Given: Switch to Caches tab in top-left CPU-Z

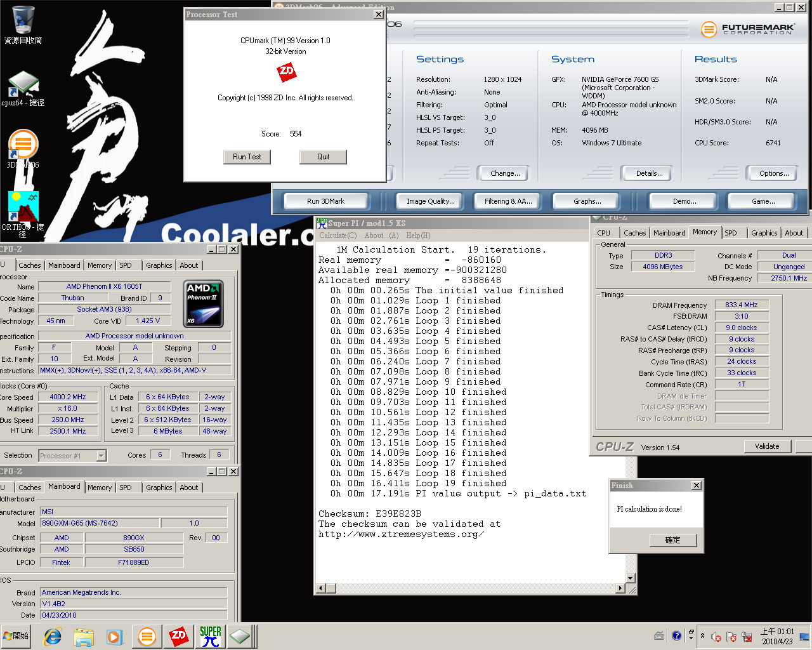Looking at the screenshot, I should 29,265.
